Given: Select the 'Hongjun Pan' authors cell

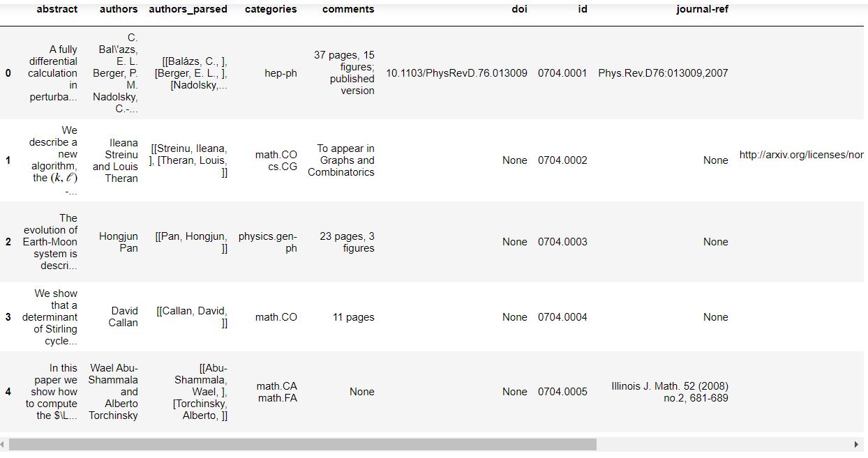Looking at the screenshot, I should tap(119, 242).
